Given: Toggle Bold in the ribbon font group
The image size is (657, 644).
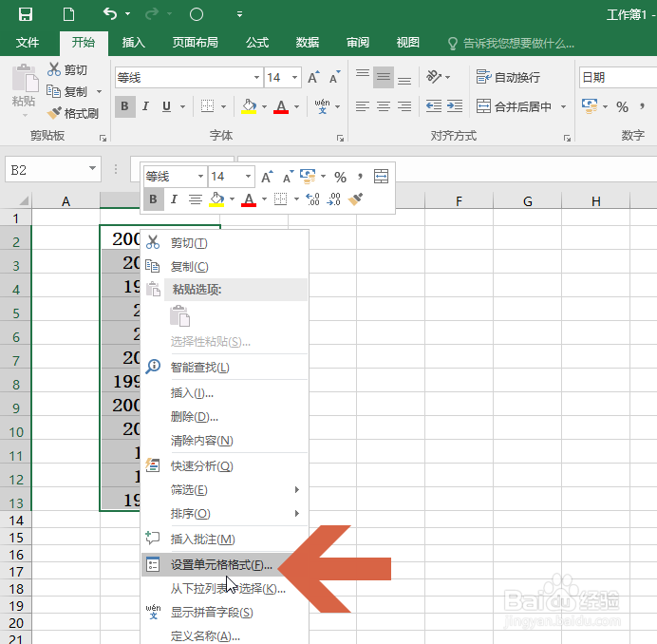Looking at the screenshot, I should (x=125, y=106).
